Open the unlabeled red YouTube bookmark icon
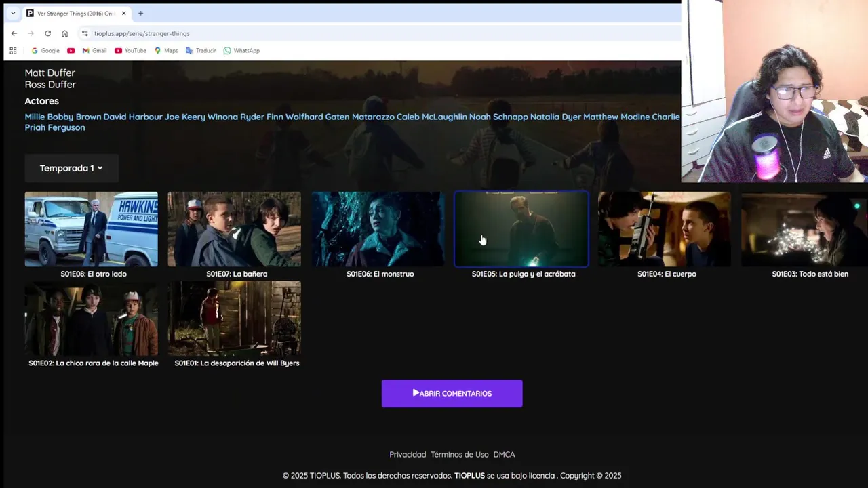868x488 pixels. tap(71, 51)
